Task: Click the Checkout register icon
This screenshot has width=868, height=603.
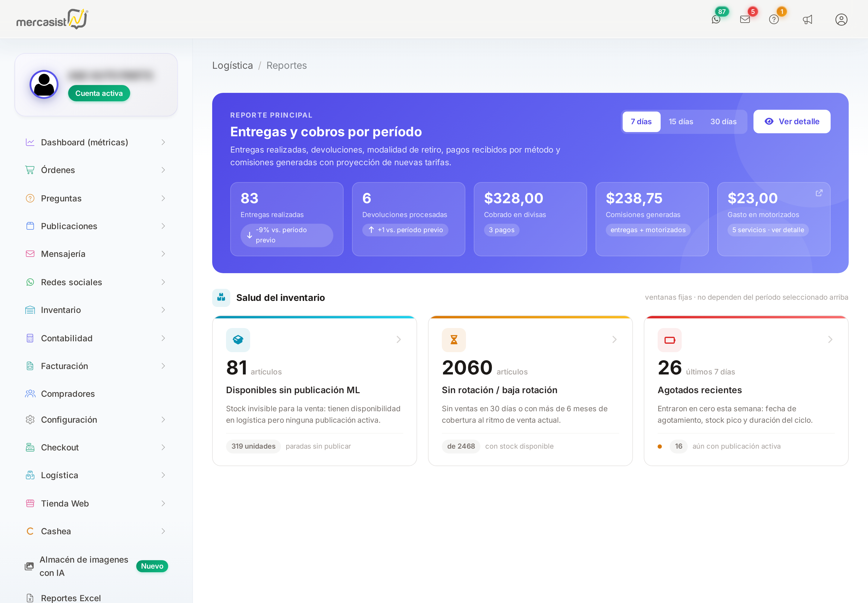Action: [30, 447]
